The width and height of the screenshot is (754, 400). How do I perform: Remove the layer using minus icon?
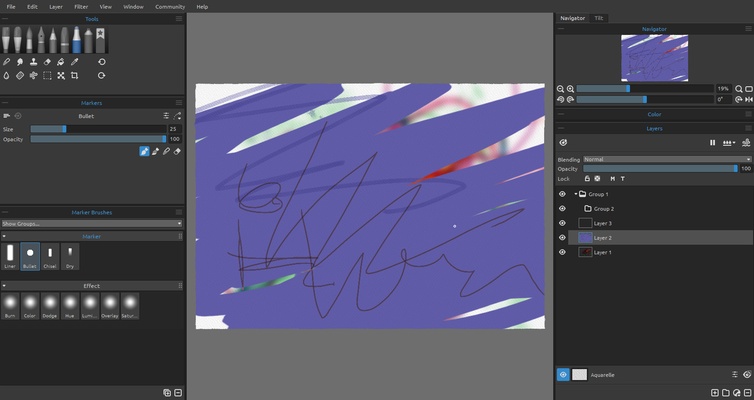click(748, 393)
